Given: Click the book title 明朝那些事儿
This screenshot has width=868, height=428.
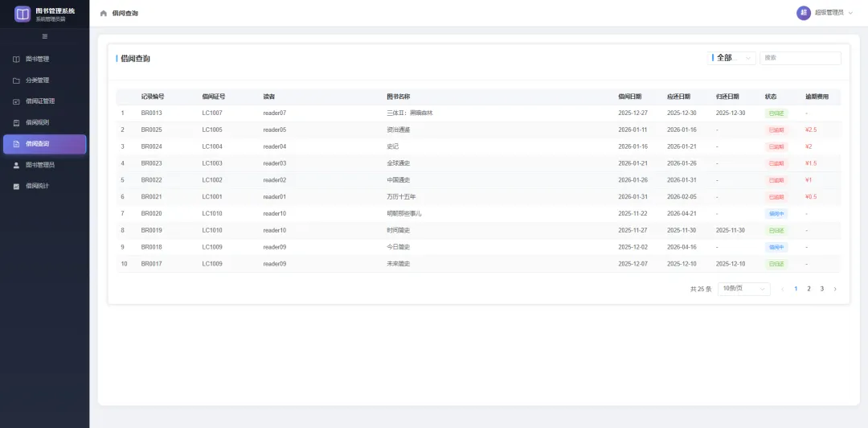Looking at the screenshot, I should click(404, 213).
